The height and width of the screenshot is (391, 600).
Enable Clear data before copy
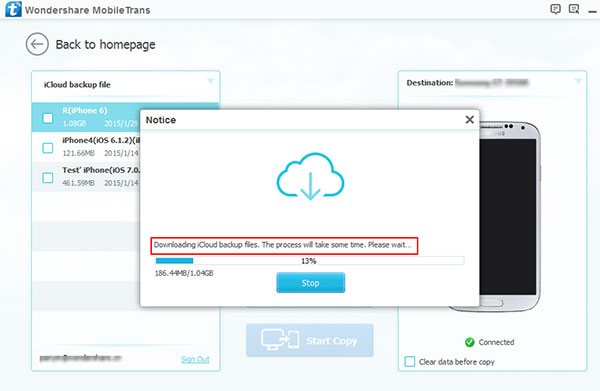[x=410, y=362]
